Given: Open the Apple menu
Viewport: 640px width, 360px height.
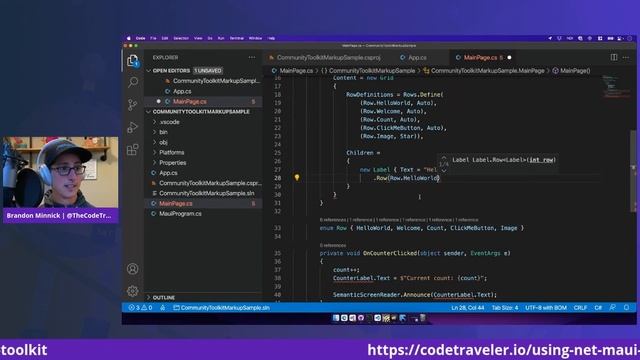Looking at the screenshot, I should (x=129, y=38).
